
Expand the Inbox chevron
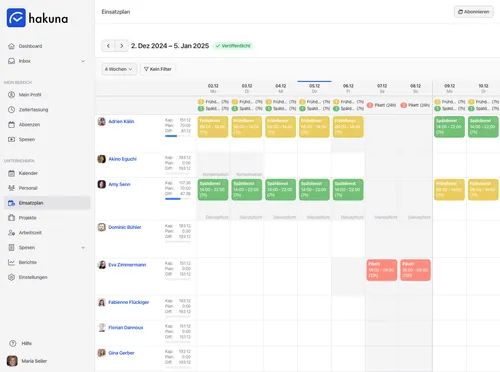pyautogui.click(x=83, y=61)
